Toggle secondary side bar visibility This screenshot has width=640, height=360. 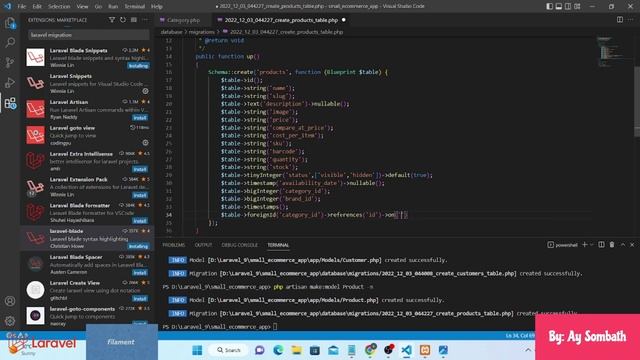tap(568, 7)
